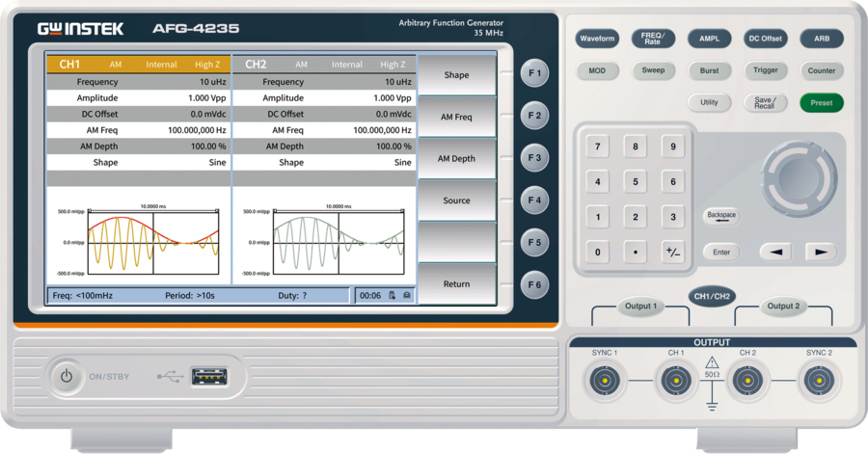Image resolution: width=868 pixels, height=454 pixels.
Task: Click the power ON/STBY button
Action: [x=67, y=377]
